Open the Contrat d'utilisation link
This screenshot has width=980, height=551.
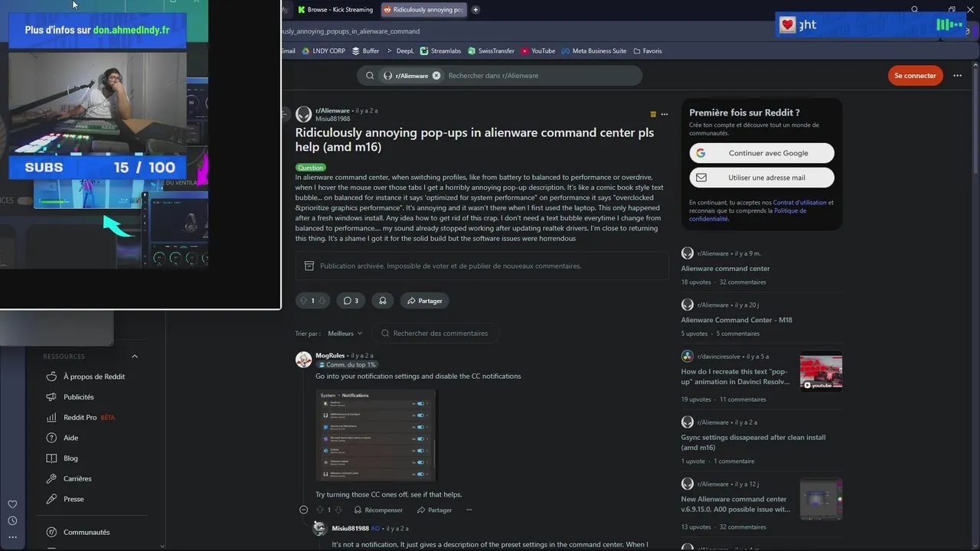tap(800, 203)
